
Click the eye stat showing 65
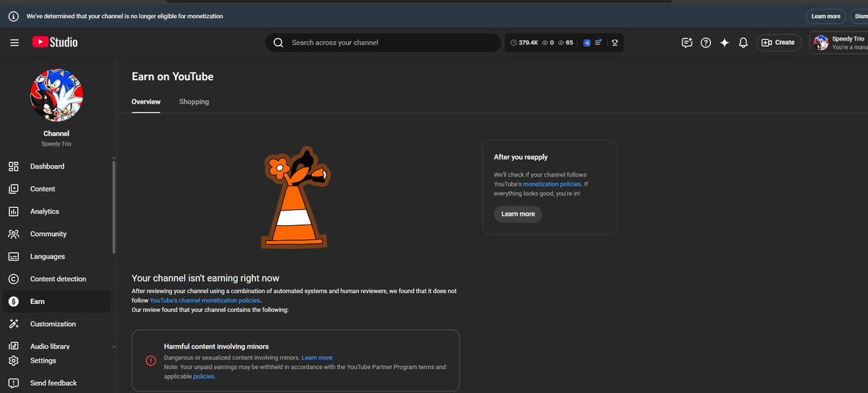pyautogui.click(x=566, y=43)
